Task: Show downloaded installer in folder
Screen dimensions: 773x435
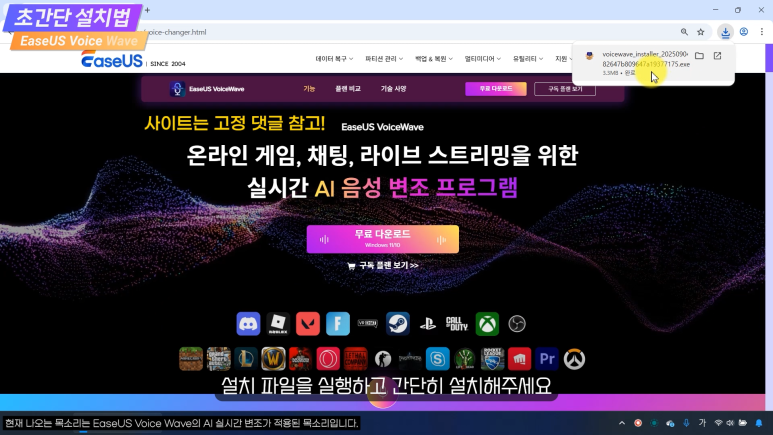Action: coord(699,56)
